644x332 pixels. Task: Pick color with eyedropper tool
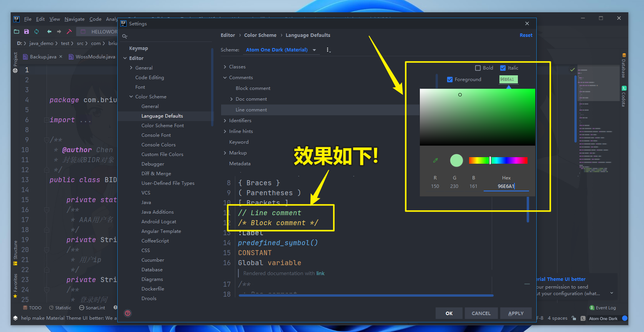click(x=436, y=160)
